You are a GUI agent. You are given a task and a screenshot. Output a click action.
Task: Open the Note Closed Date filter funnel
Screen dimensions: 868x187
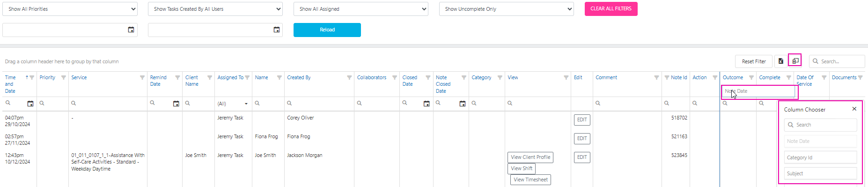pyautogui.click(x=464, y=78)
